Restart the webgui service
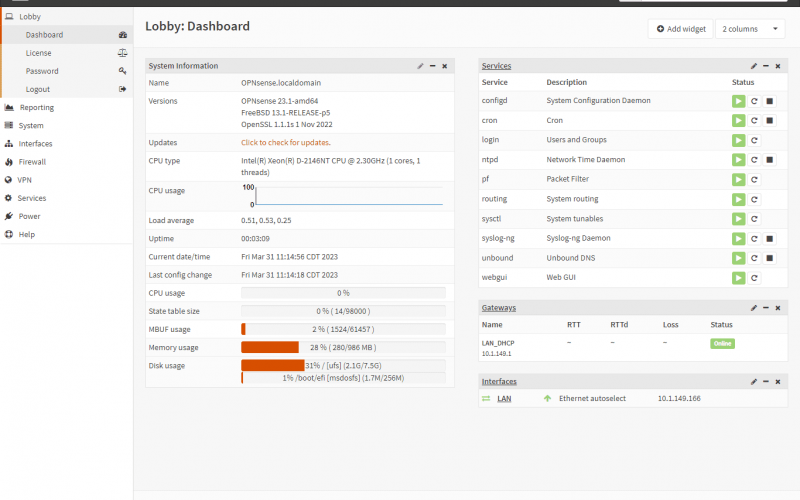Screen dimensions: 800x500 (754, 278)
